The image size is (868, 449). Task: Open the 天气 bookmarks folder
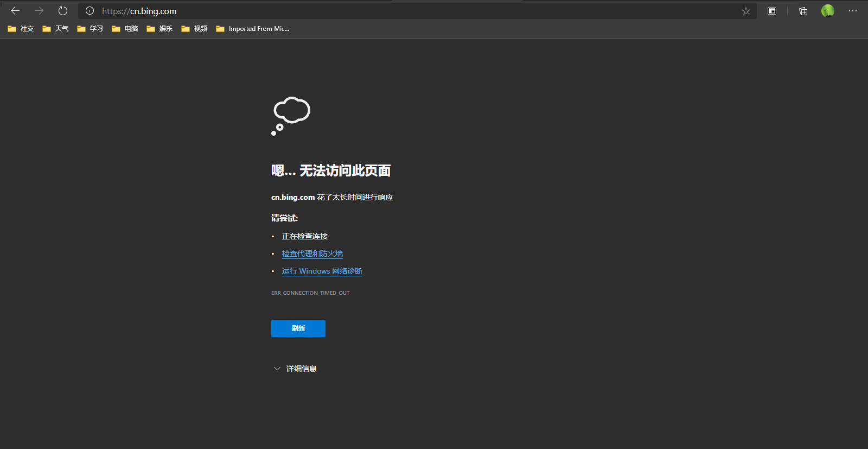55,29
